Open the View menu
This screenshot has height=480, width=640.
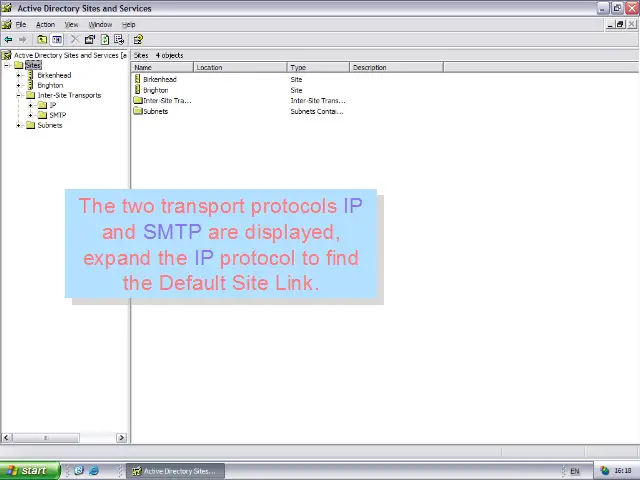71,24
